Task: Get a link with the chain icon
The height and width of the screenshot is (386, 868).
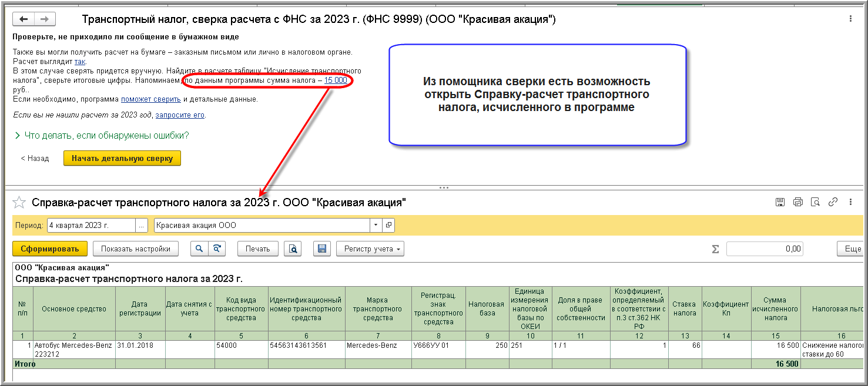Action: click(833, 202)
